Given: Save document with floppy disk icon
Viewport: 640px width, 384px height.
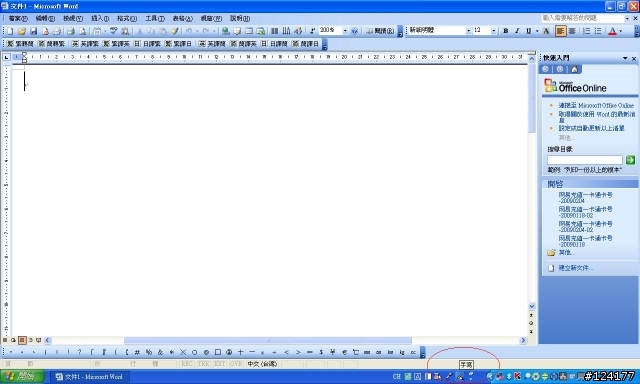Looking at the screenshot, I should 34,31.
